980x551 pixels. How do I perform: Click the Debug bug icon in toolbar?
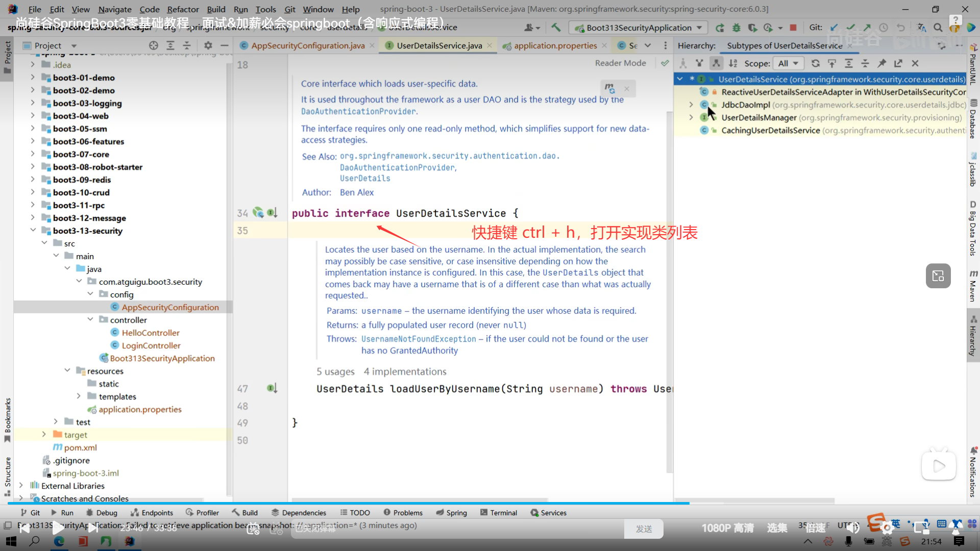point(736,28)
